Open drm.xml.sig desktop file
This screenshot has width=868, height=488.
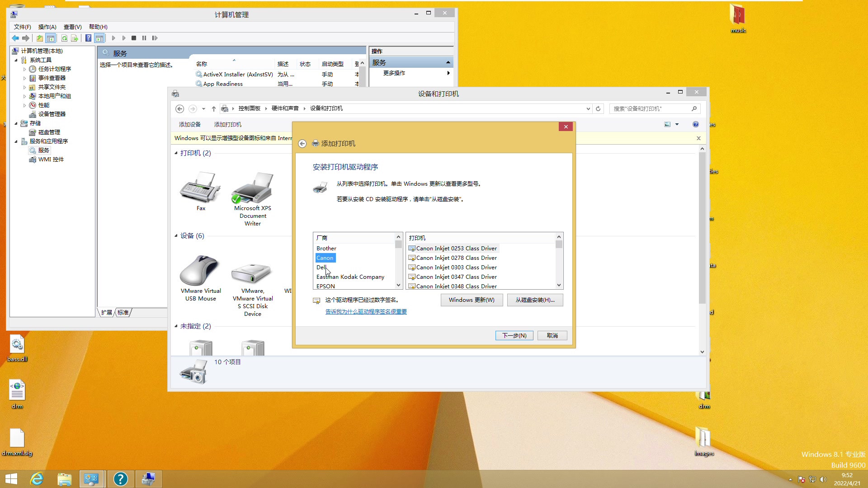tap(17, 442)
